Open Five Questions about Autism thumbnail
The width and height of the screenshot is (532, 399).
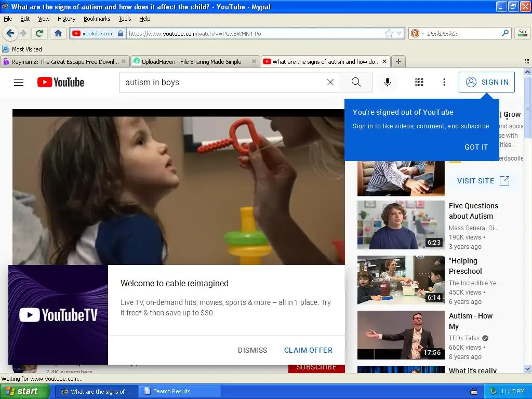[x=401, y=225]
